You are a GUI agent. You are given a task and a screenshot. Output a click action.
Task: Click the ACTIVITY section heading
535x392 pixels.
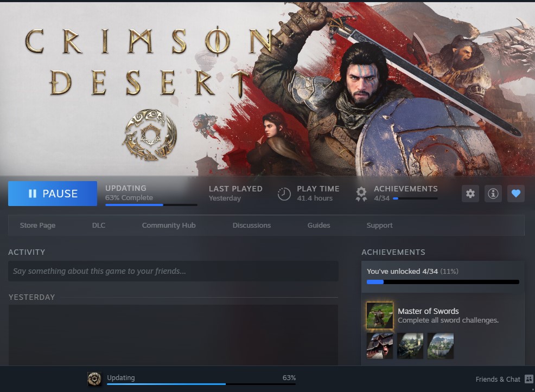(x=27, y=252)
